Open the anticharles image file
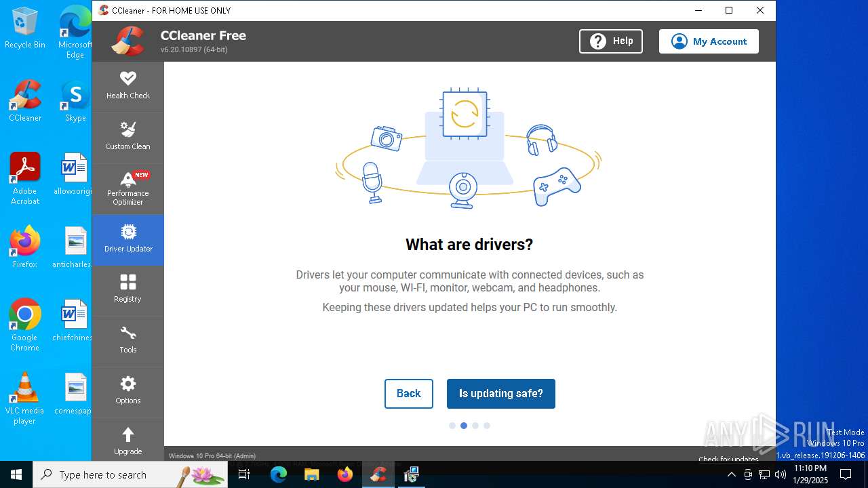Image resolution: width=868 pixels, height=488 pixels. tap(73, 248)
